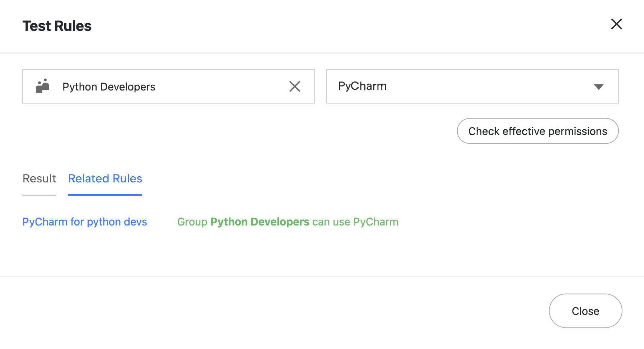Click the divider line above the Close button
The image size is (644, 349).
(x=322, y=276)
